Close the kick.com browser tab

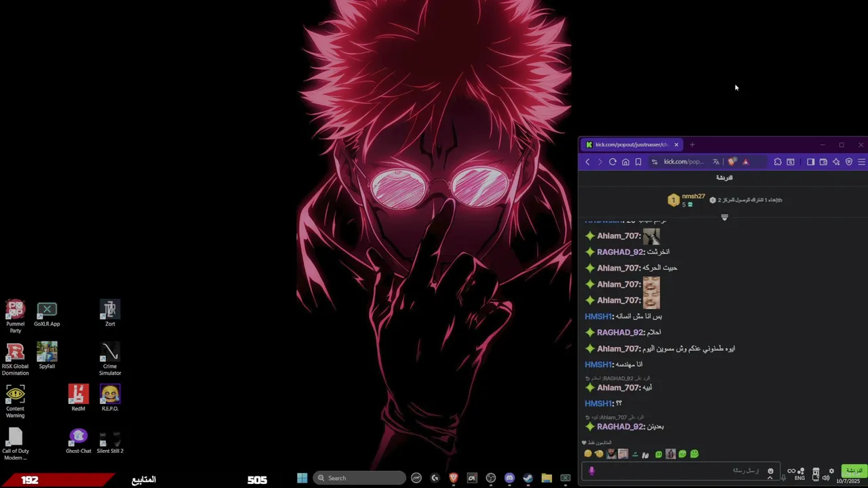pyautogui.click(x=676, y=144)
